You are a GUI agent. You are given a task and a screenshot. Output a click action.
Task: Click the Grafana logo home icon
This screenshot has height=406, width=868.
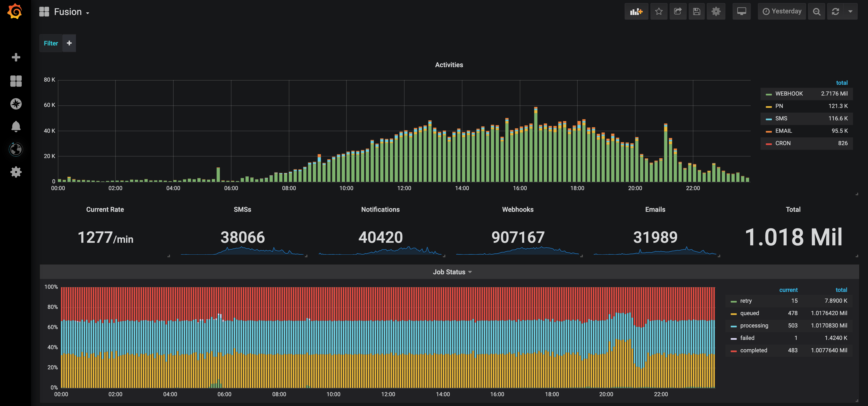(x=15, y=11)
